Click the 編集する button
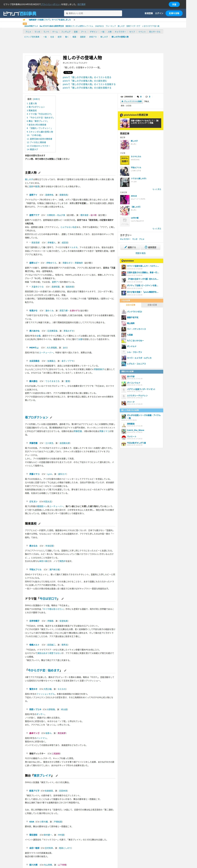Viewport: 197px width, 868px height. 130,247
